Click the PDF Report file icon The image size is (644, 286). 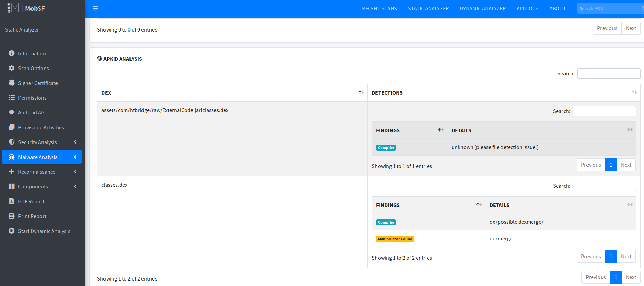(12, 201)
